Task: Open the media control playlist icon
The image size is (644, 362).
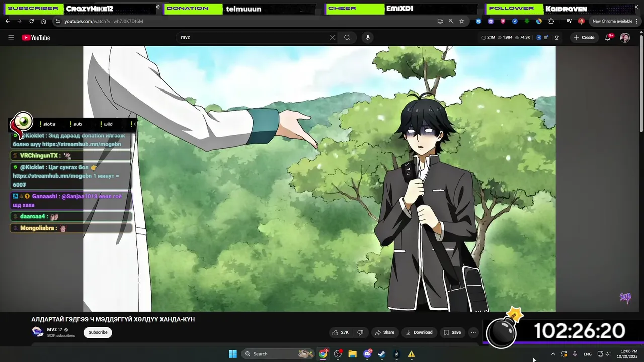Action: (569, 21)
